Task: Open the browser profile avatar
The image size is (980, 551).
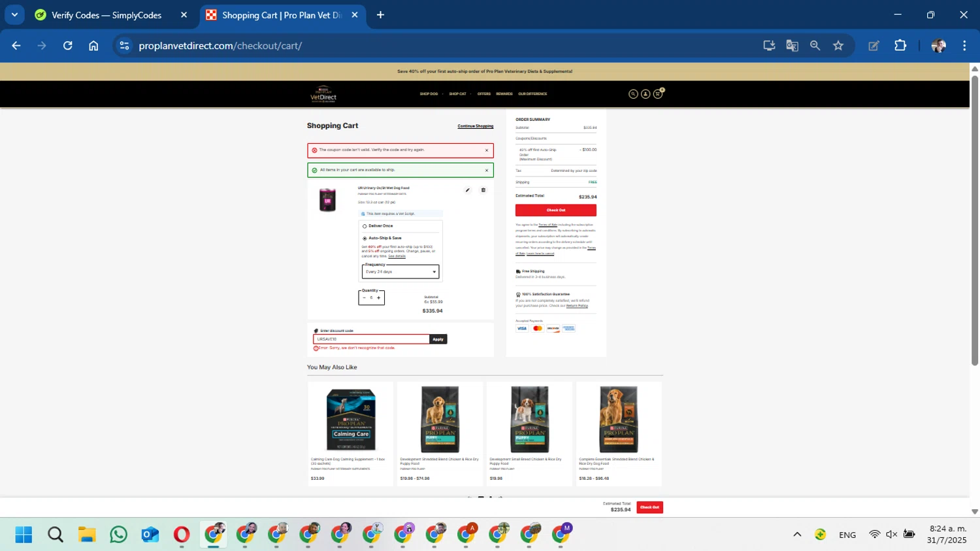Action: (x=938, y=46)
